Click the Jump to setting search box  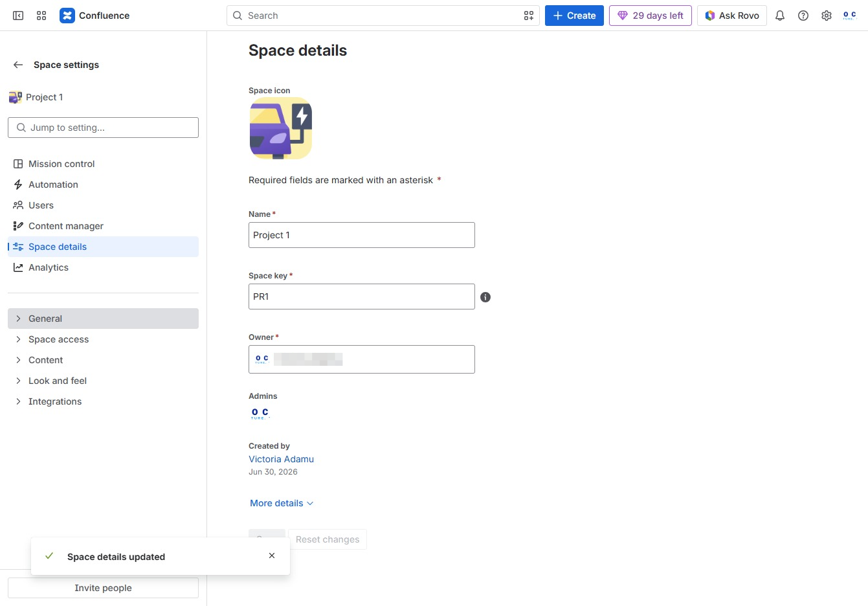pos(103,128)
